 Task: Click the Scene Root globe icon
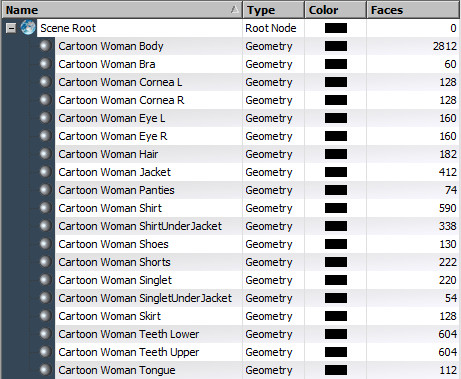click(28, 28)
